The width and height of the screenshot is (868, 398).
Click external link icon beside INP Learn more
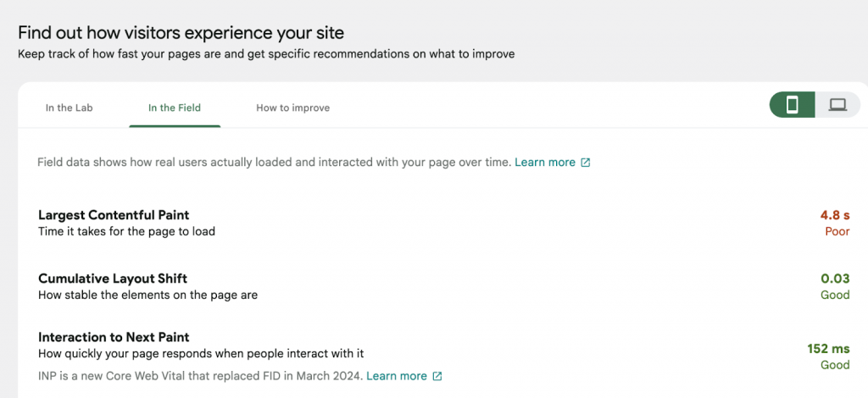tap(437, 376)
